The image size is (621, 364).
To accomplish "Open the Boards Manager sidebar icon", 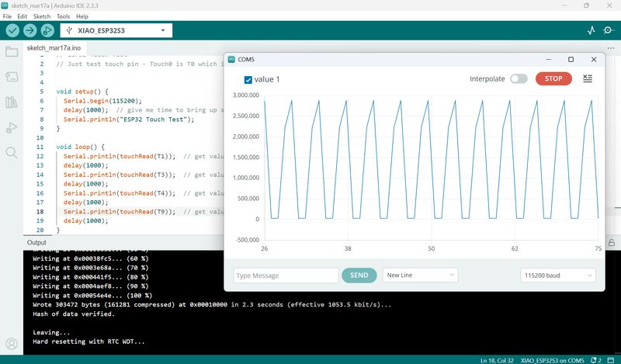I will (12, 77).
